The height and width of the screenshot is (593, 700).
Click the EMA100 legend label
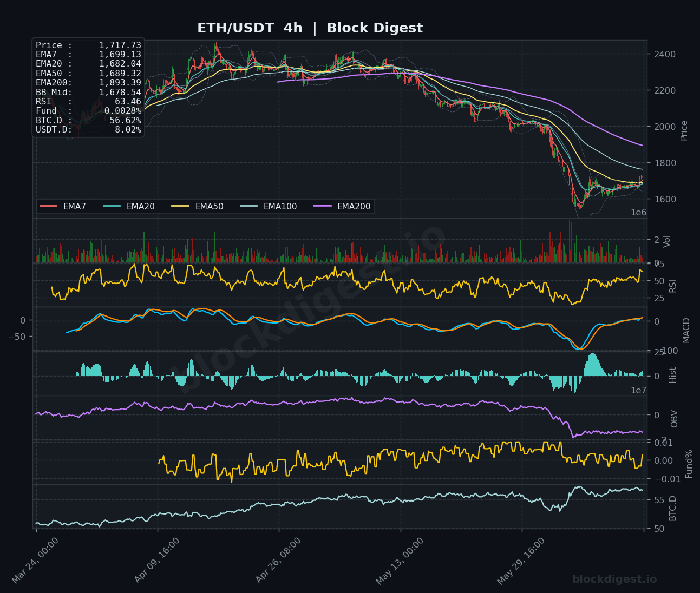280,206
